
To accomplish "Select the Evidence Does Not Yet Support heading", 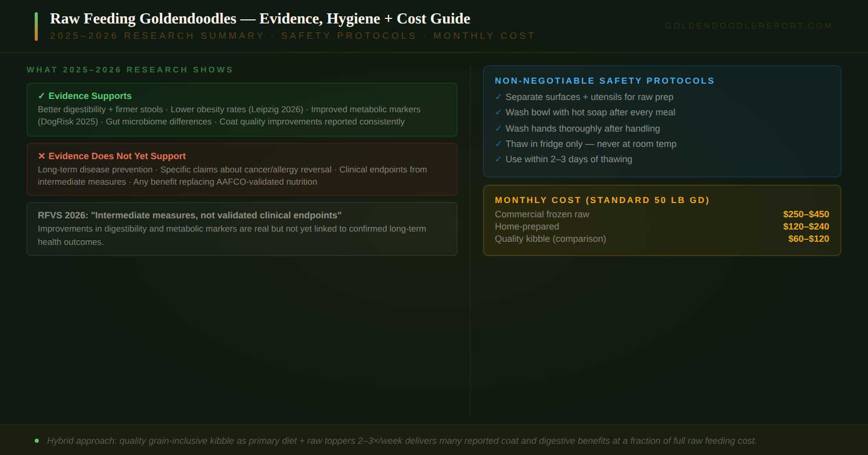I will [x=117, y=156].
